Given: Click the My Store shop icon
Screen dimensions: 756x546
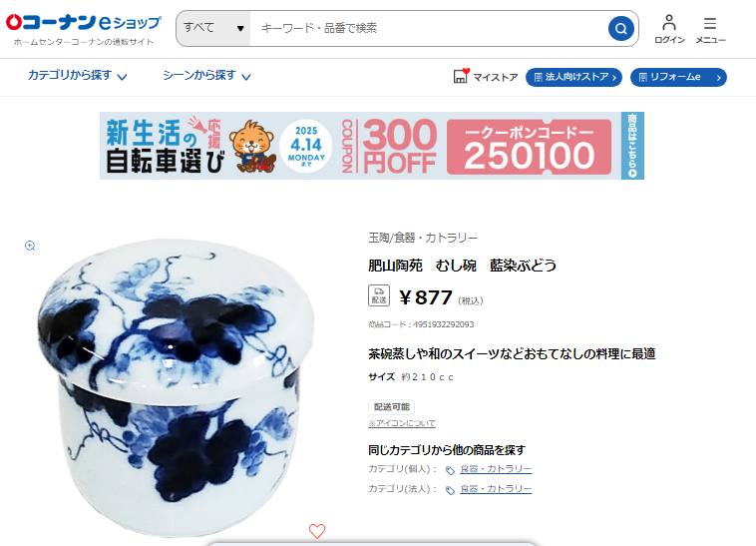Looking at the screenshot, I should point(462,76).
